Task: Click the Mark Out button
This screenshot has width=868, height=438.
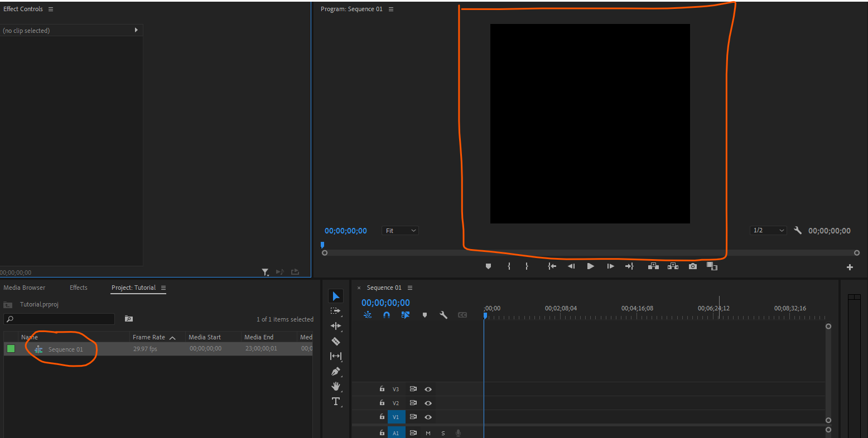Action: [x=527, y=266]
